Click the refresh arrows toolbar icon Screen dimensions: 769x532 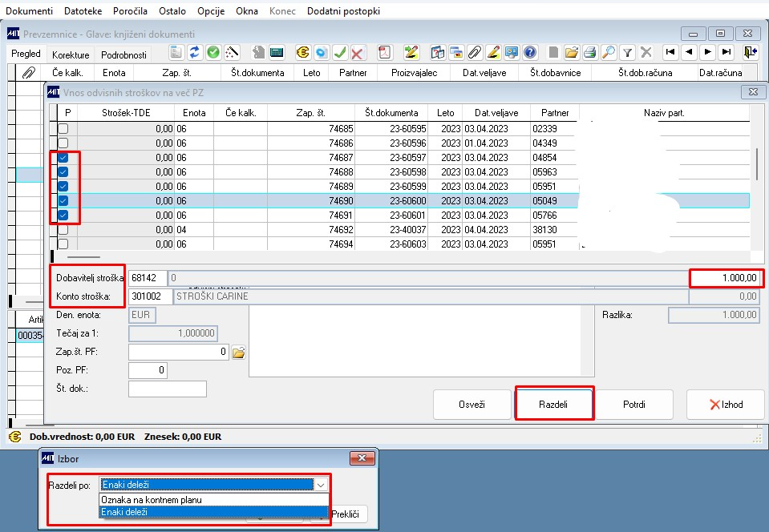coord(195,53)
